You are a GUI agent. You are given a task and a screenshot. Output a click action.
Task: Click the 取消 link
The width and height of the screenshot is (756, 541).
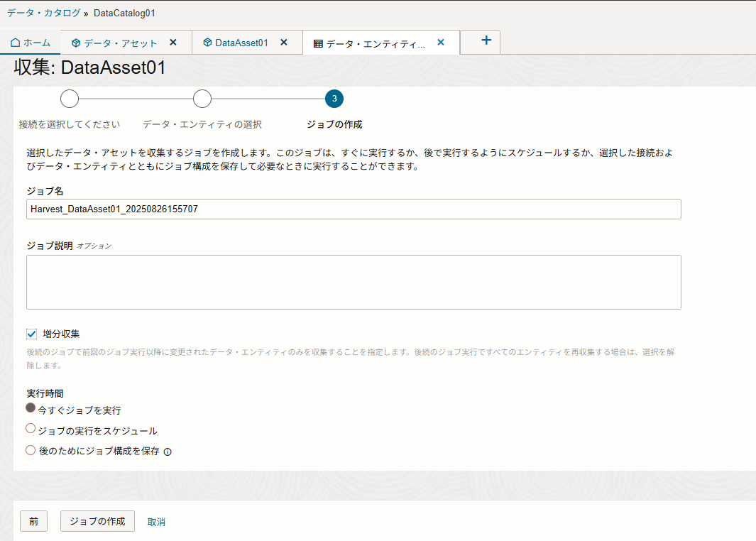(x=156, y=522)
